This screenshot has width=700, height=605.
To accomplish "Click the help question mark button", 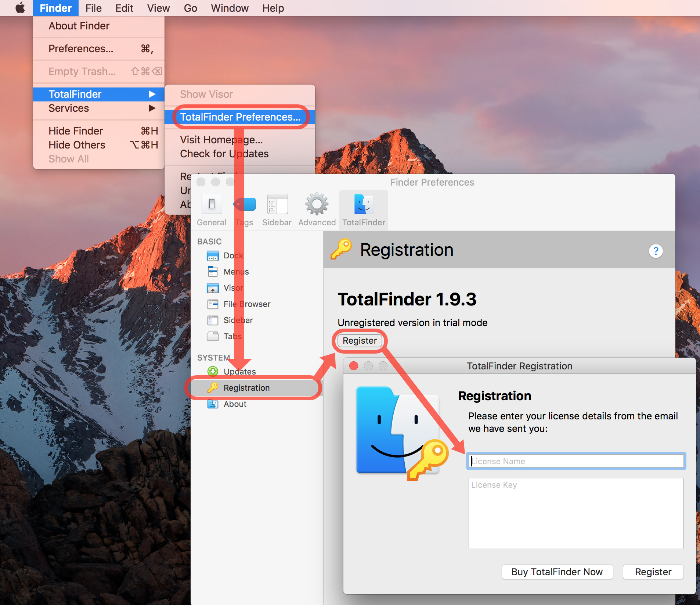I will pos(656,251).
